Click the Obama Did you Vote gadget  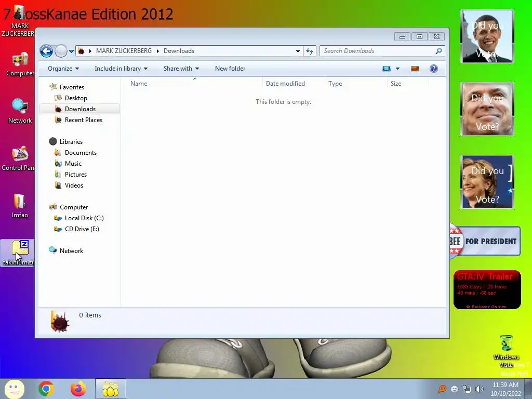point(487,36)
